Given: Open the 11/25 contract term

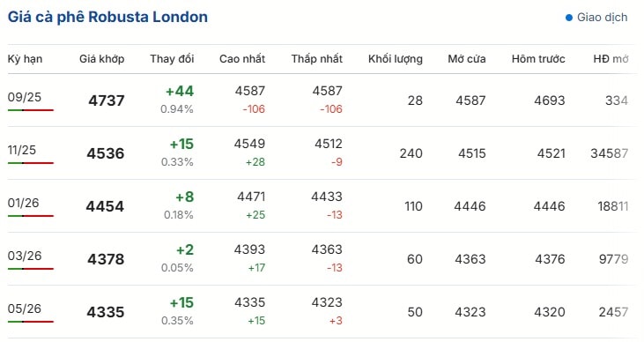Looking at the screenshot, I should tap(22, 150).
